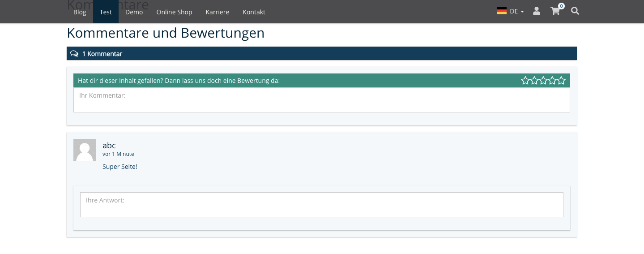
Task: Select the Test menu item
Action: [106, 12]
